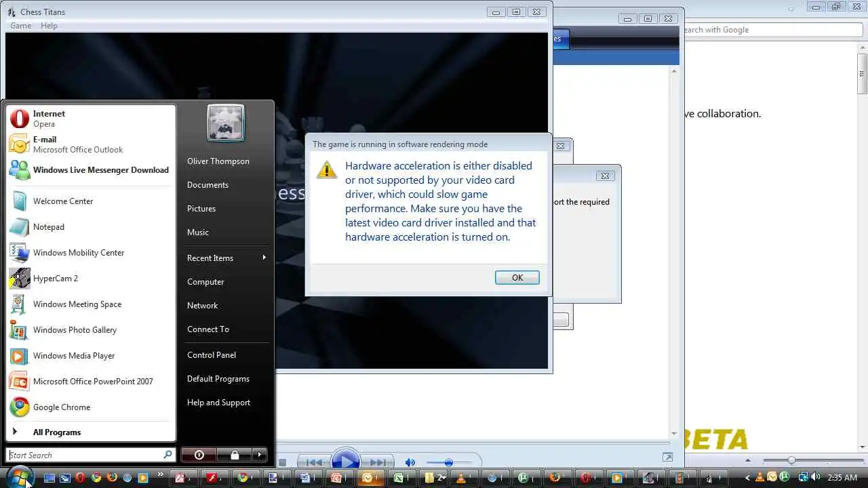Expand All Programs in Start menu
Image resolution: width=868 pixels, height=488 pixels.
pos(91,432)
